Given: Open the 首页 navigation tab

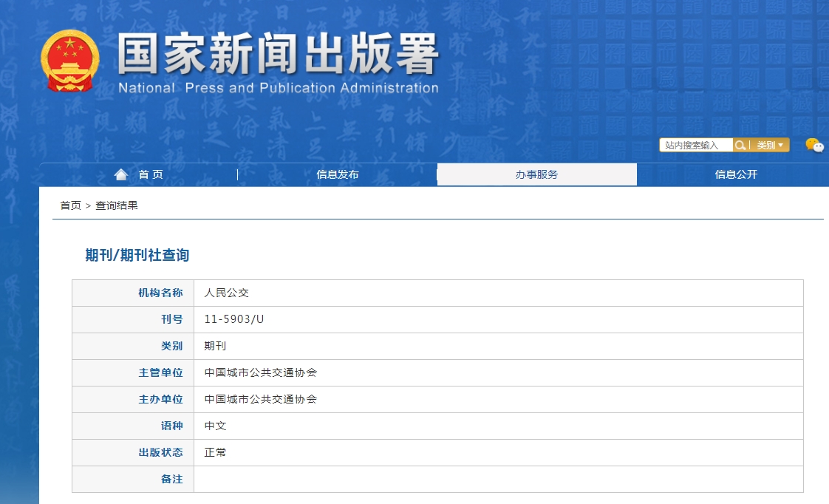Looking at the screenshot, I should [151, 174].
